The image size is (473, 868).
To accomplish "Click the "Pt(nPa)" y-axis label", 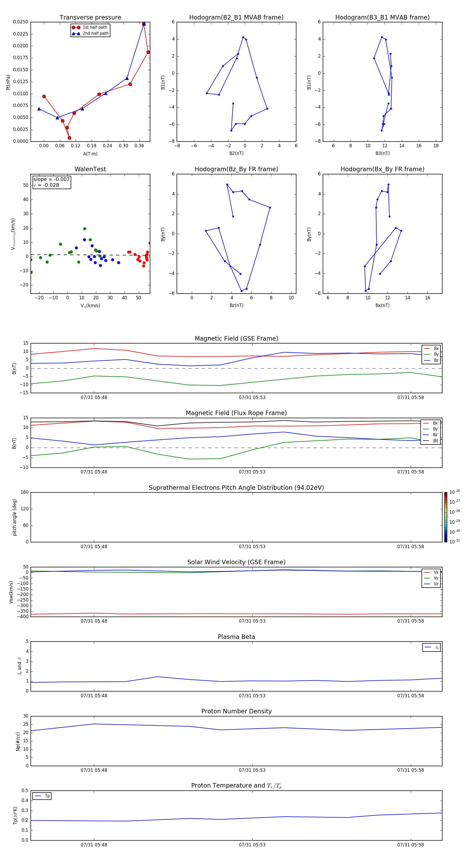I will click(8, 82).
